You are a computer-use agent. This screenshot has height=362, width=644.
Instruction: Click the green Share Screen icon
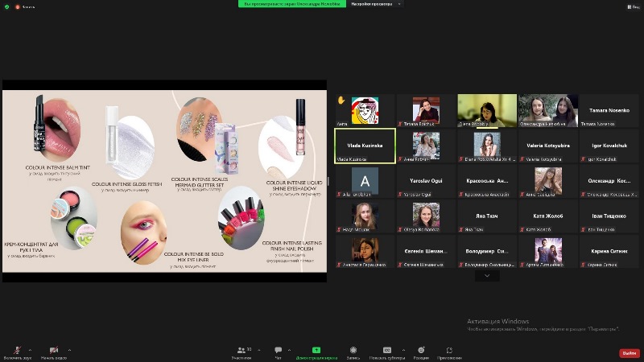[316, 351]
